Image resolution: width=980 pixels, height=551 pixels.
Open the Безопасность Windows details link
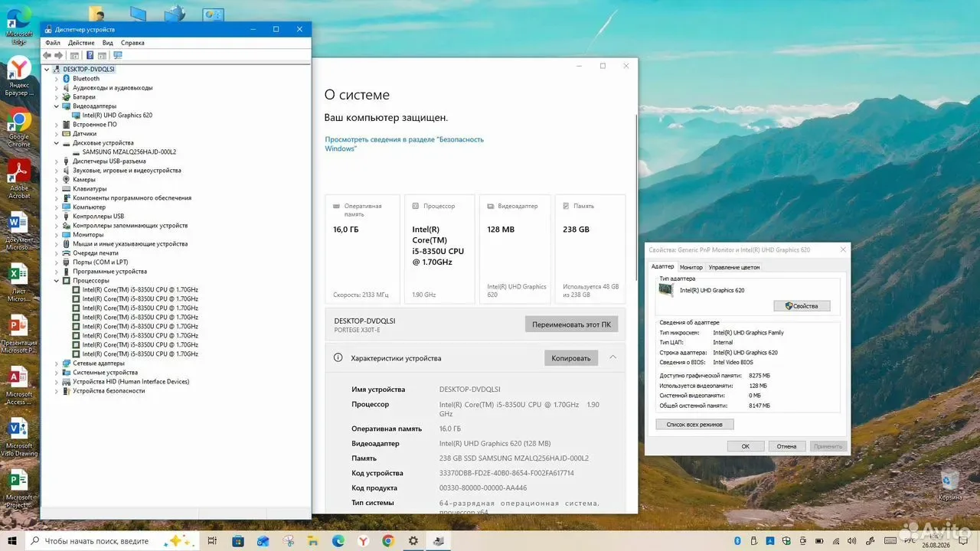click(x=404, y=144)
